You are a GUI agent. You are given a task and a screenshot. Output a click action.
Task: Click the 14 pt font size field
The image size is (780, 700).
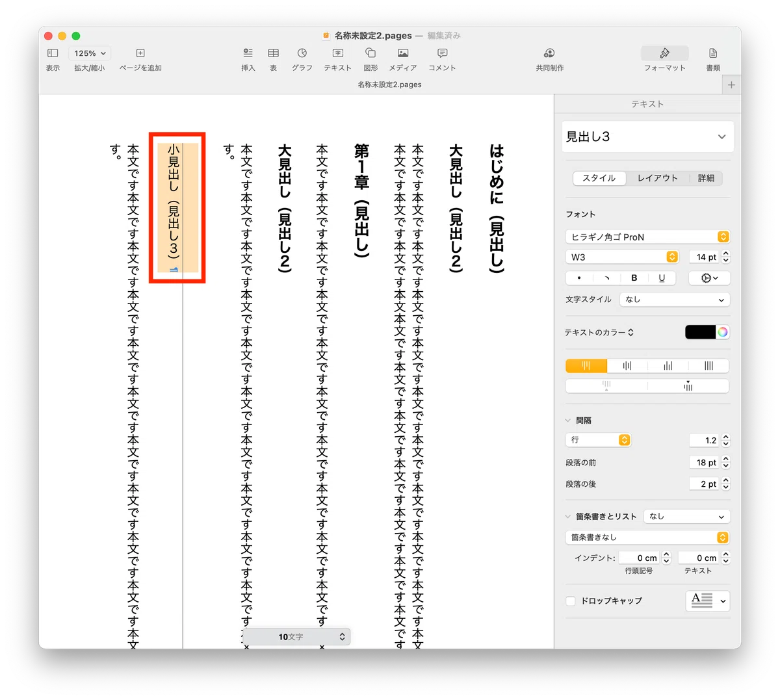(705, 257)
